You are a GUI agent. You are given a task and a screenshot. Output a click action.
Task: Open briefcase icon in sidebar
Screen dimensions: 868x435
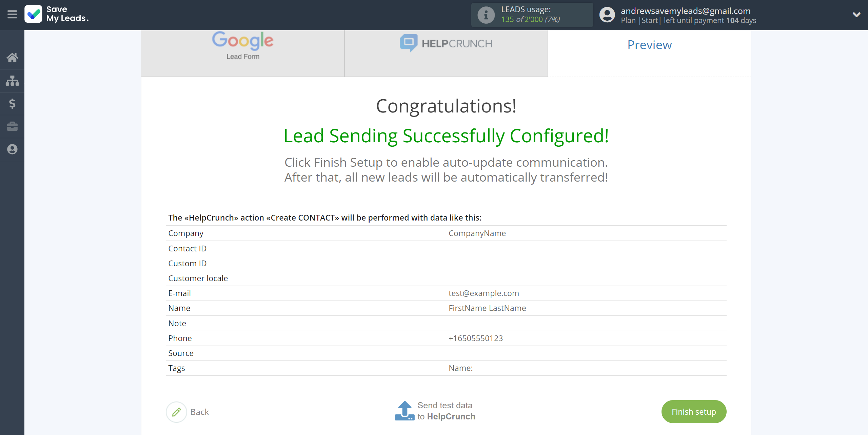[x=12, y=126]
